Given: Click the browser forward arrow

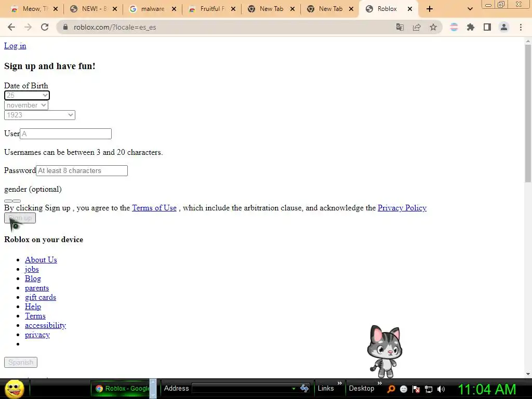Looking at the screenshot, I should click(28, 27).
